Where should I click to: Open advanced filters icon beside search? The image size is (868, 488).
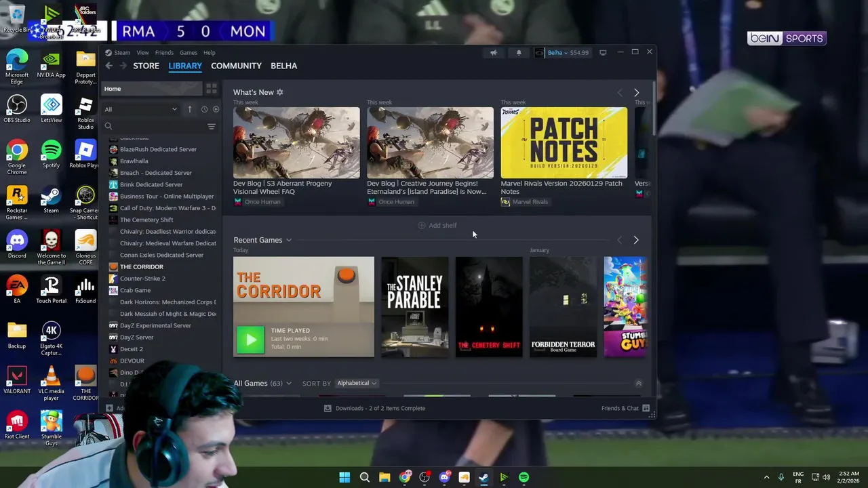[x=212, y=126]
